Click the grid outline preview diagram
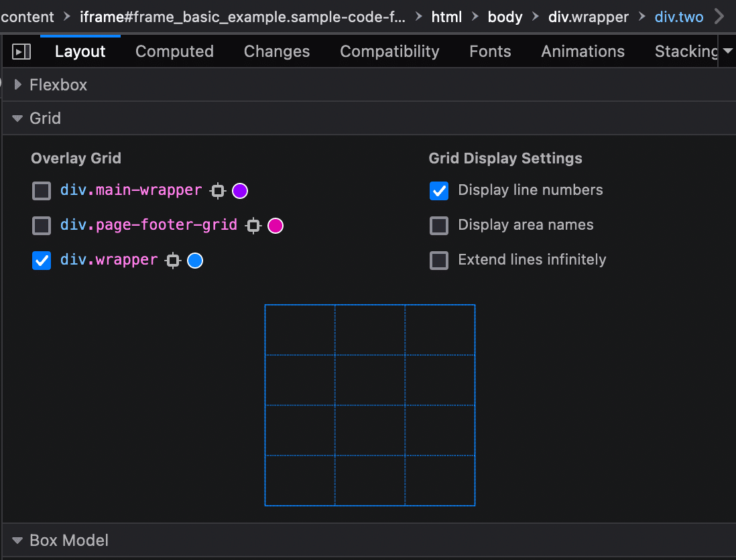Image resolution: width=736 pixels, height=560 pixels. pyautogui.click(x=370, y=405)
